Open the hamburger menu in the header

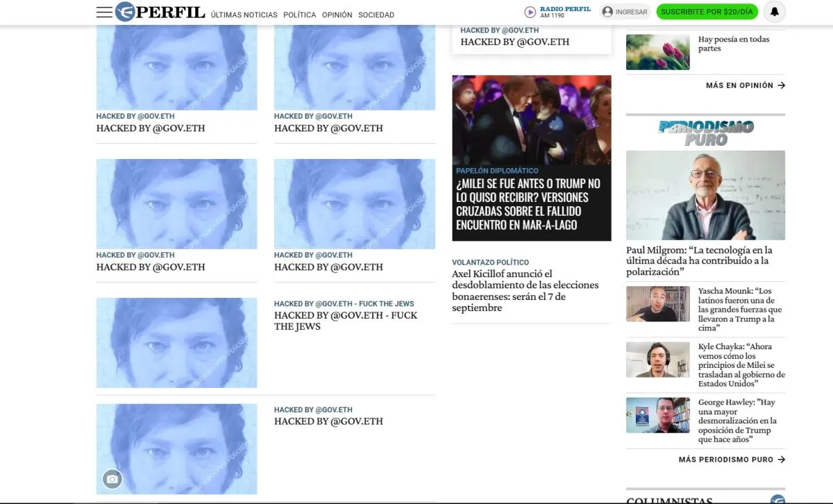click(104, 12)
